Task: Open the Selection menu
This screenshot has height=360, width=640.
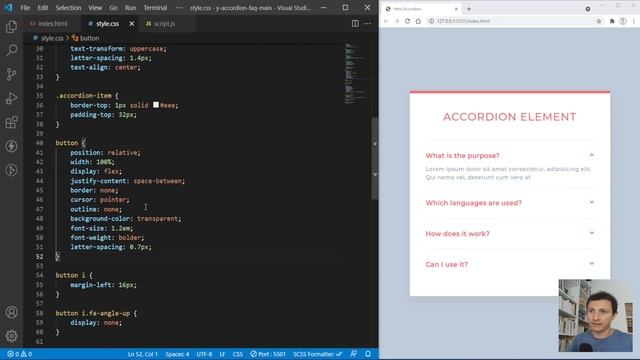Action: (x=68, y=7)
